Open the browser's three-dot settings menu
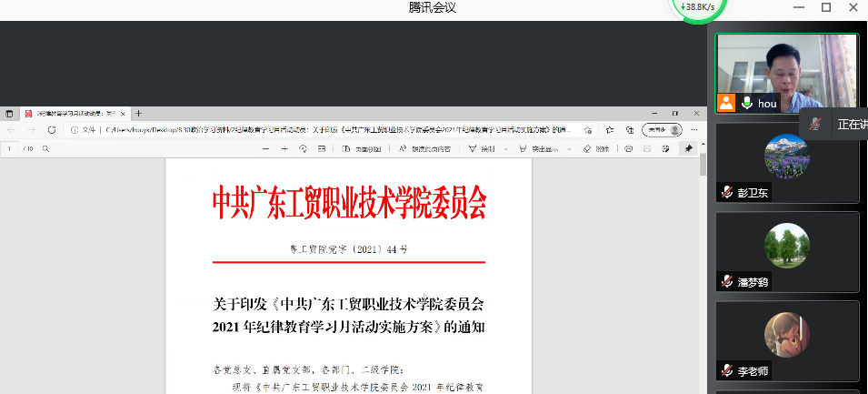This screenshot has height=394, width=868. click(693, 130)
